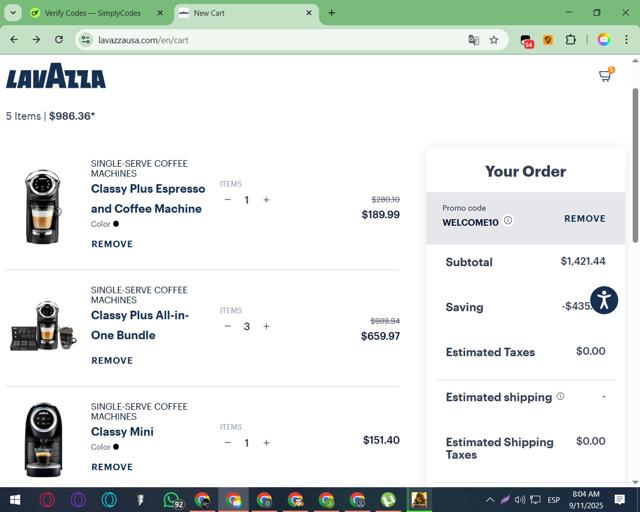Select the New Cart tab

[247, 13]
